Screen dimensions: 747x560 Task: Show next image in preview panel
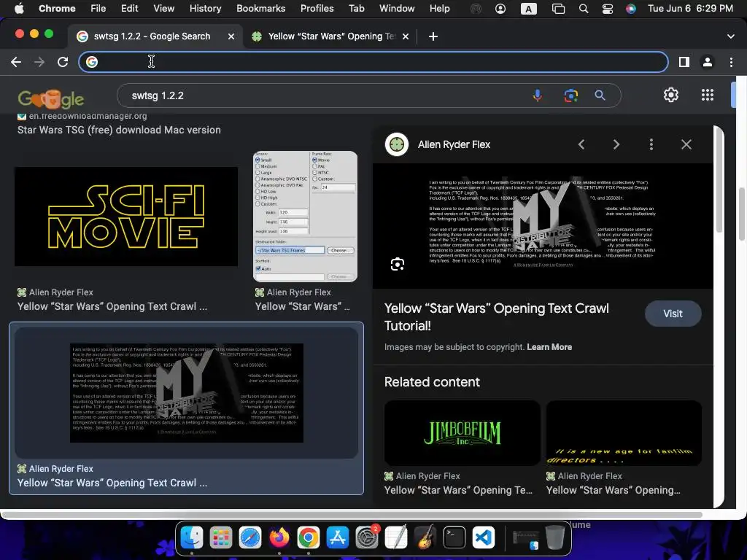pyautogui.click(x=616, y=144)
